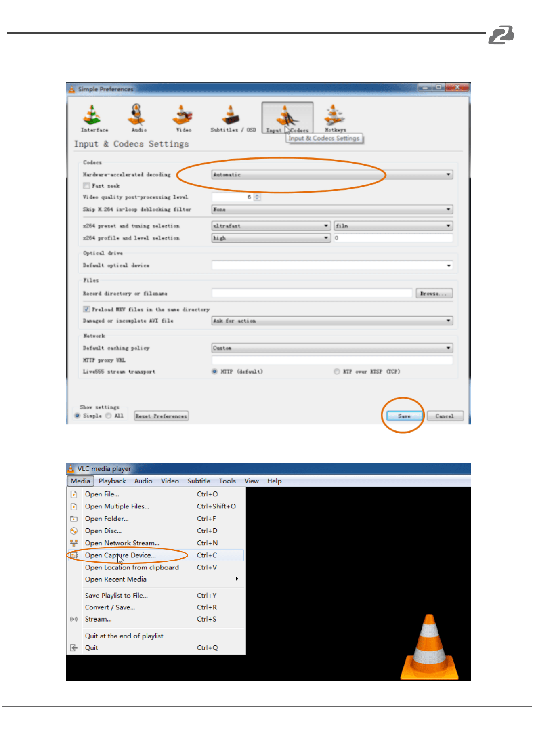Click the Quit exit icon

(x=74, y=648)
